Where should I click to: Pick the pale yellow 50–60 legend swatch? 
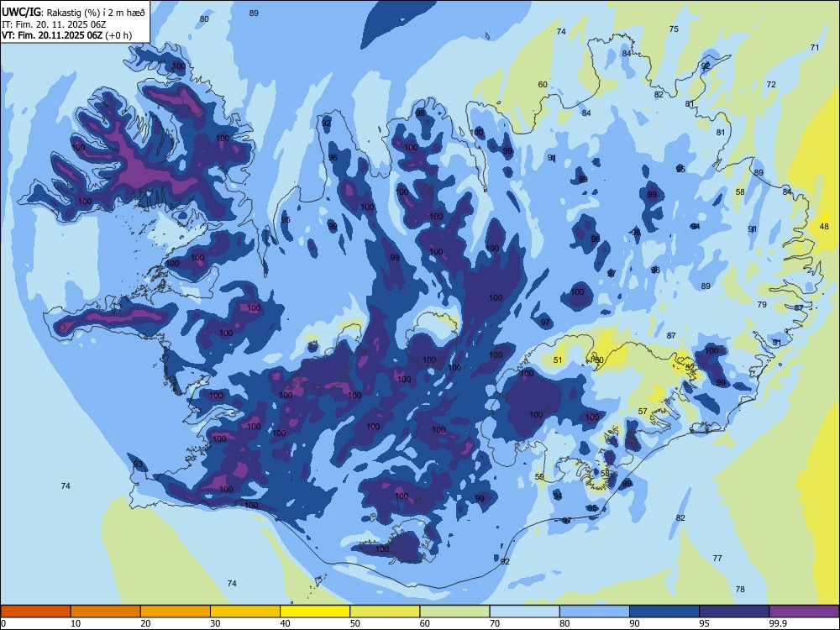(x=385, y=612)
